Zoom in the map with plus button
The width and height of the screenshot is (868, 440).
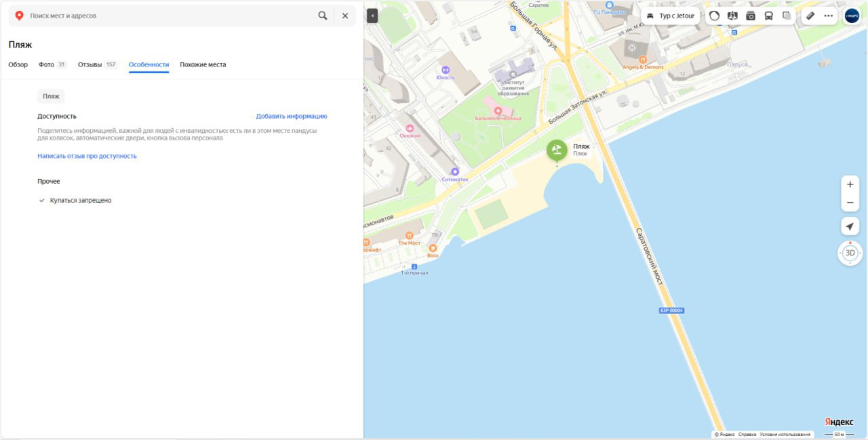(850, 184)
